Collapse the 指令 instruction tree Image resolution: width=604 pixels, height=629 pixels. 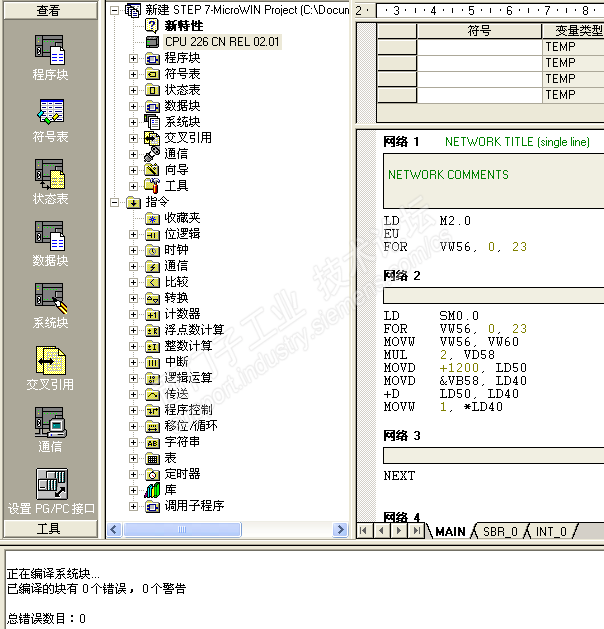click(115, 203)
